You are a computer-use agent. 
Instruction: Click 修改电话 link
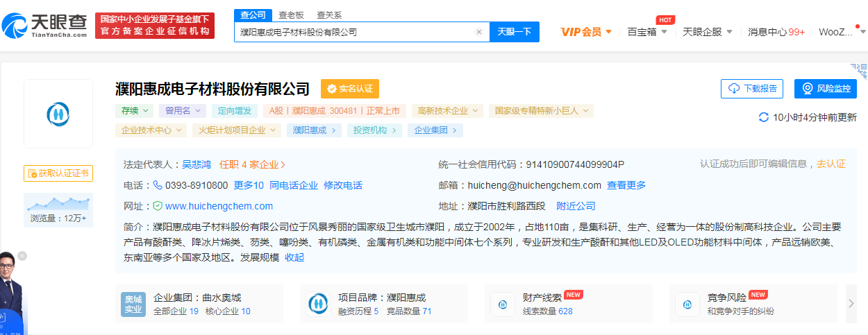click(x=343, y=185)
